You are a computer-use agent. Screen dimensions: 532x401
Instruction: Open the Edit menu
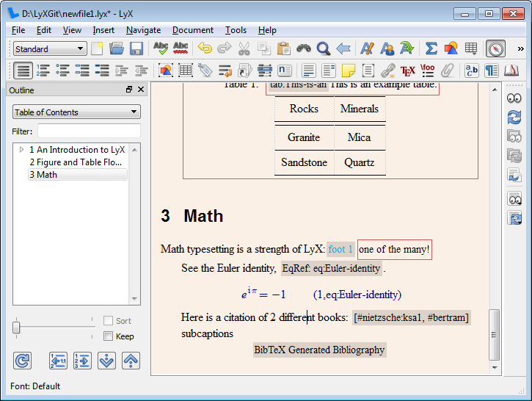(44, 30)
